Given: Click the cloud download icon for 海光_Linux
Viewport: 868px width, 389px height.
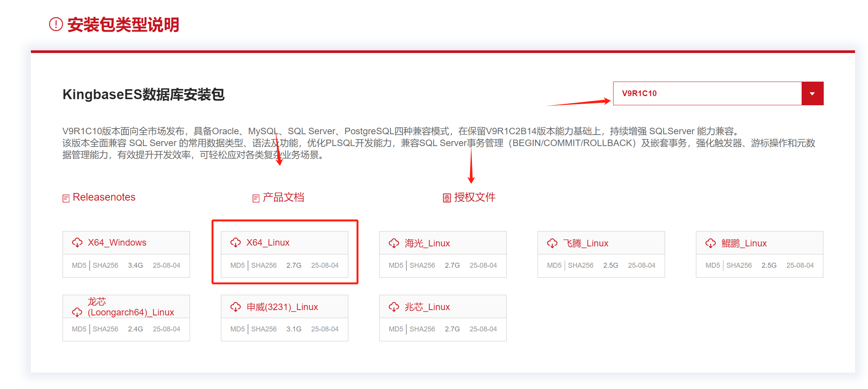Looking at the screenshot, I should tap(394, 243).
